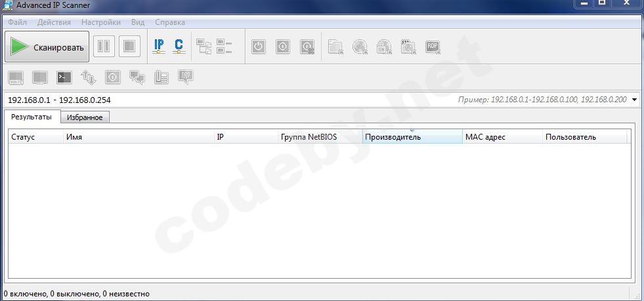Viewport: 644px width, 301px height.
Task: Click the Radmin full control keyboard-monitor icon
Action: (x=16, y=77)
